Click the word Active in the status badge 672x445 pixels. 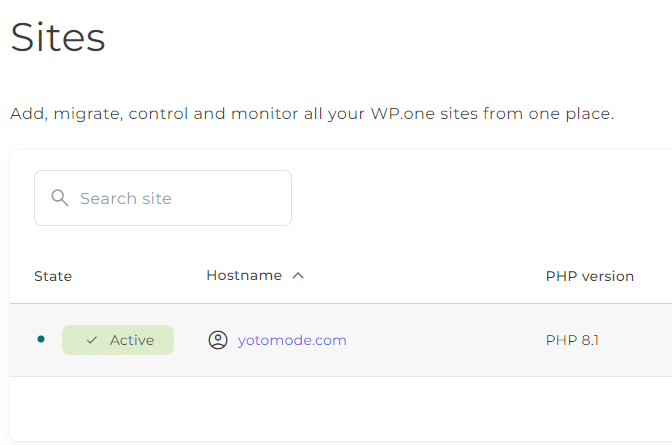click(132, 340)
